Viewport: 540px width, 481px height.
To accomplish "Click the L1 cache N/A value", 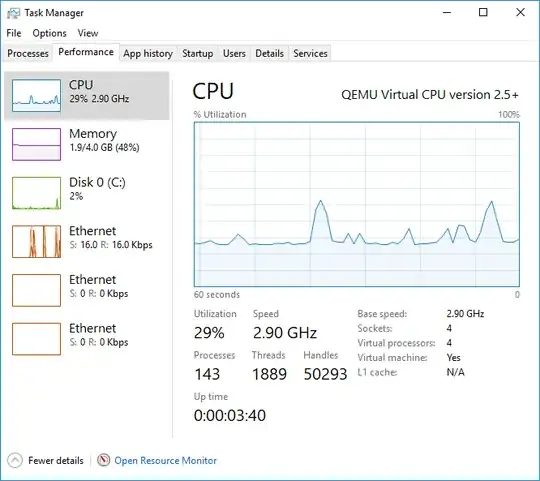I will 456,372.
